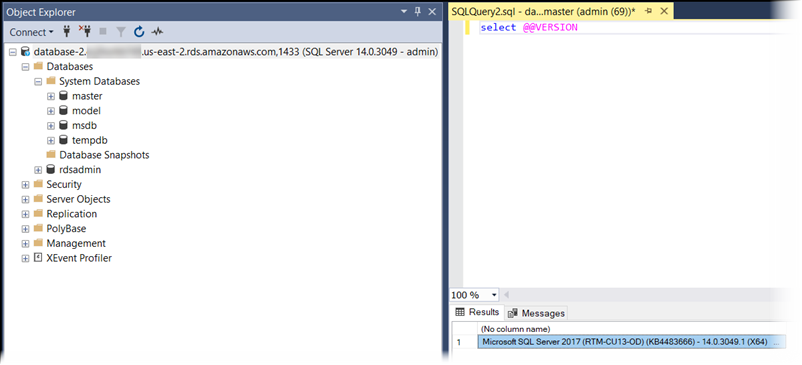This screenshot has height=365, width=802.
Task: Switch to the Messages tab
Action: point(536,313)
